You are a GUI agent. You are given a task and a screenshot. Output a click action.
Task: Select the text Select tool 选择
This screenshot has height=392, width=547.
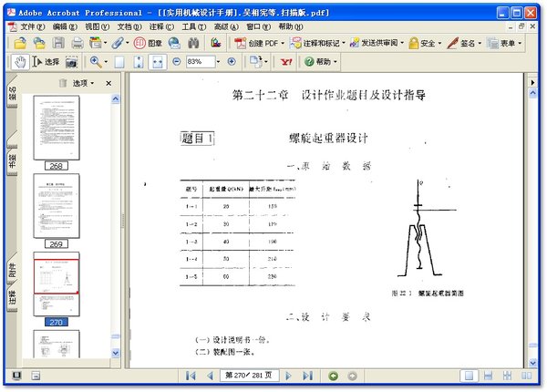(x=46, y=62)
